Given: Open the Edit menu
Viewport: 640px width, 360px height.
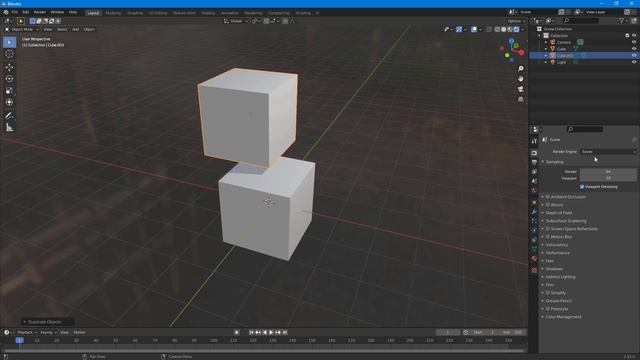Looking at the screenshot, I should coord(26,12).
